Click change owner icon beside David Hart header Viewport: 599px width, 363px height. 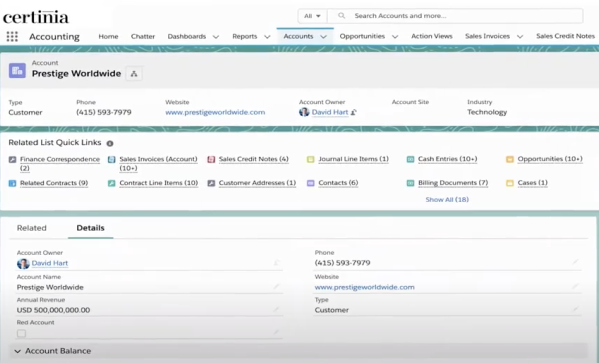[x=354, y=112]
